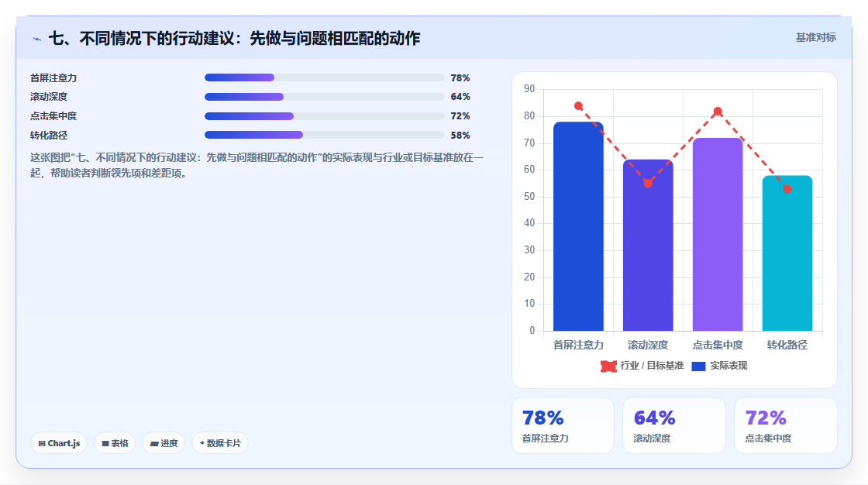Click the 64% value beside 滚动深度 bar

click(460, 97)
